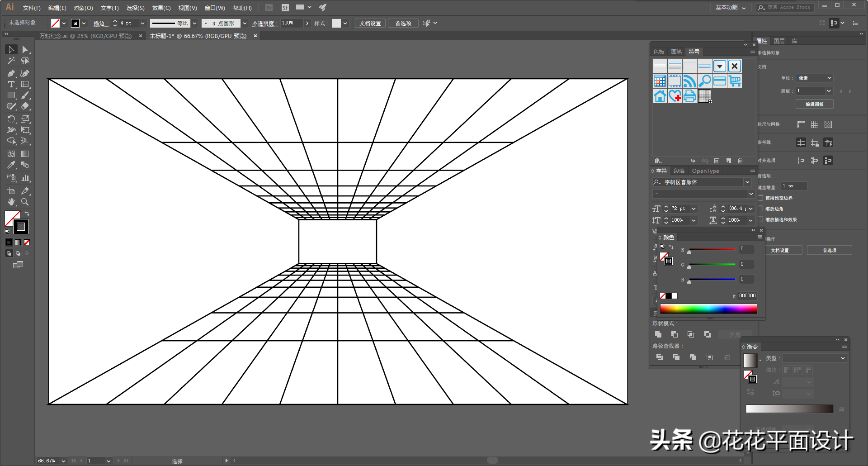Open the brush definition 3 点圆形 dropdown
The height and width of the screenshot is (466, 868).
click(x=245, y=23)
